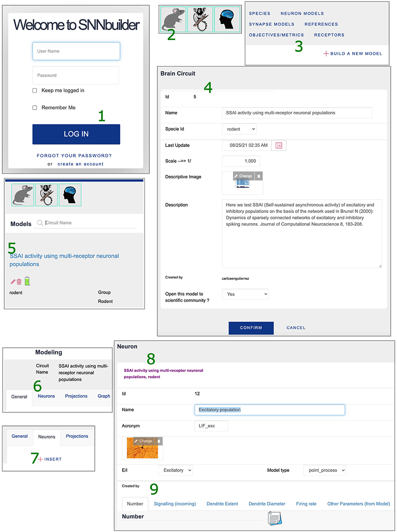The image size is (397, 532).
Task: Click the Brain Circuit Name input field
Action: 297,113
